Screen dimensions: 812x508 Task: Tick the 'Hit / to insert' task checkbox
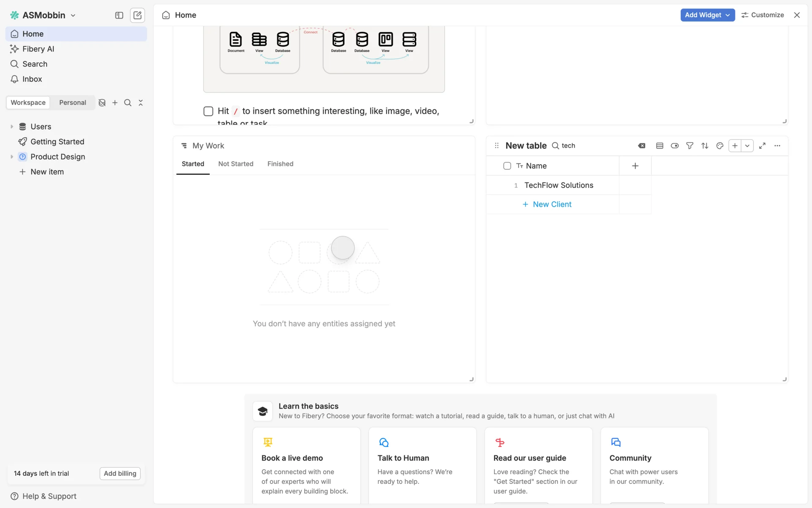208,111
